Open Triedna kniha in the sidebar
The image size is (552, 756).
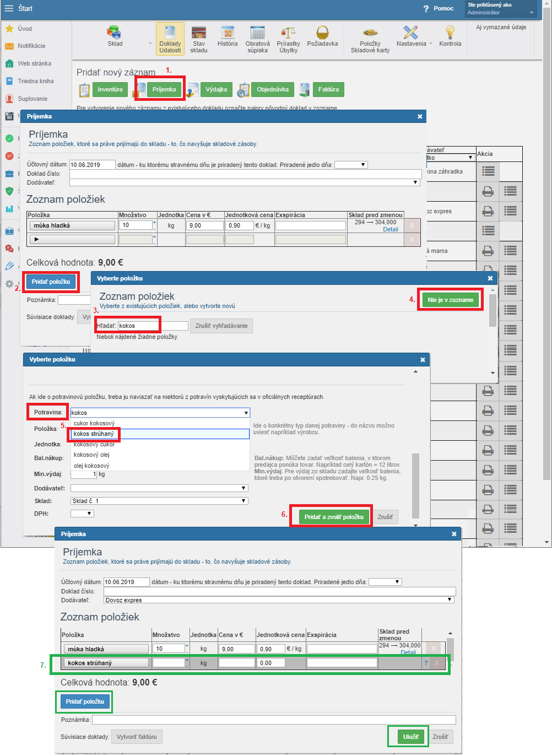click(x=36, y=81)
